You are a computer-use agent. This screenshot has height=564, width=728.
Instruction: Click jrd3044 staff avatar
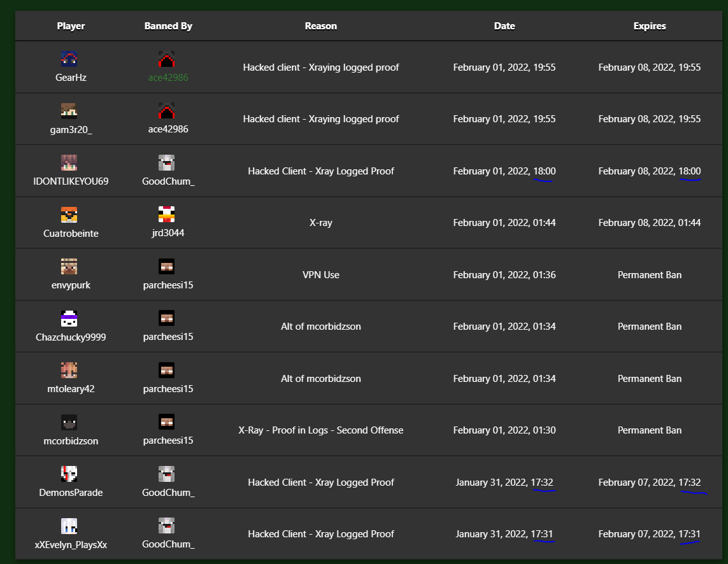click(x=167, y=215)
